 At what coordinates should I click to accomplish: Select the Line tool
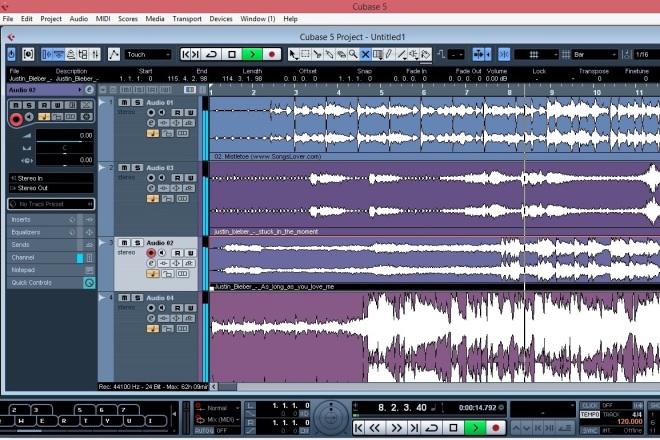pyautogui.click(x=402, y=54)
